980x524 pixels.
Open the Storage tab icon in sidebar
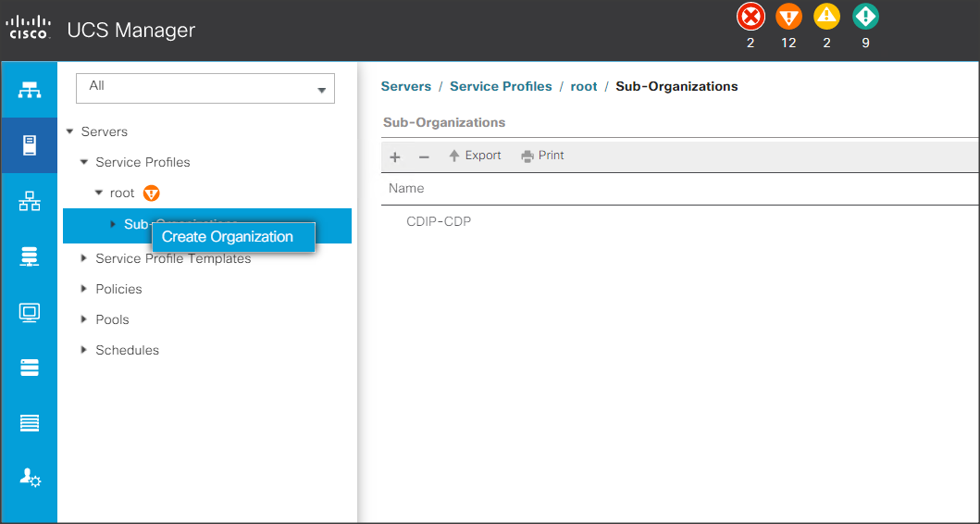click(30, 368)
